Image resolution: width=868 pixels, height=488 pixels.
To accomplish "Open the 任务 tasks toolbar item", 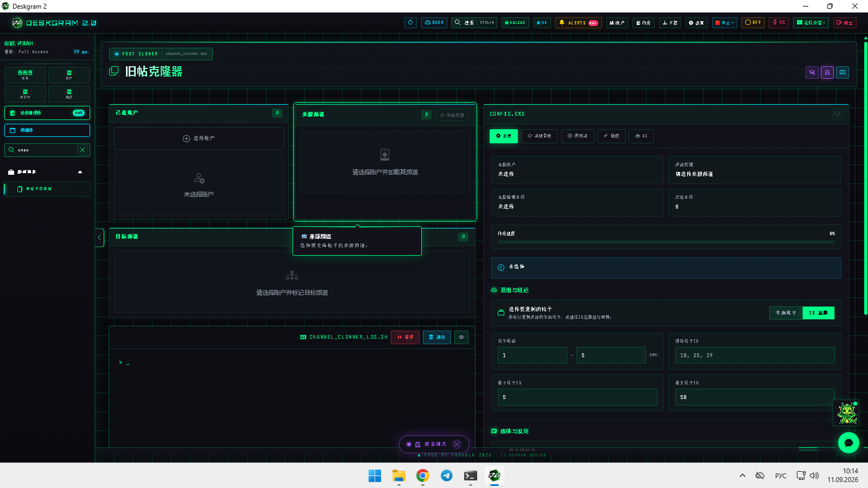I will (643, 23).
